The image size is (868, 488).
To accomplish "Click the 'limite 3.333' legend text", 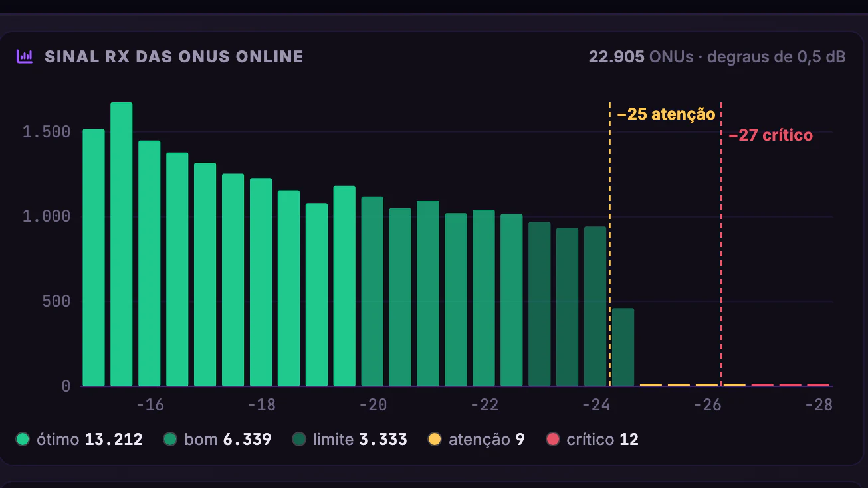I will click(360, 439).
